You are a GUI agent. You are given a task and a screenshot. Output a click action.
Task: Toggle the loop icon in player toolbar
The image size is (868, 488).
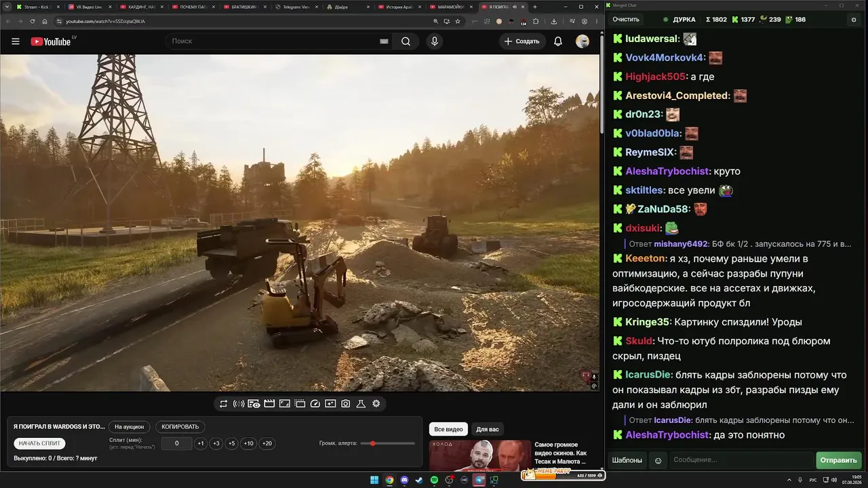click(224, 404)
